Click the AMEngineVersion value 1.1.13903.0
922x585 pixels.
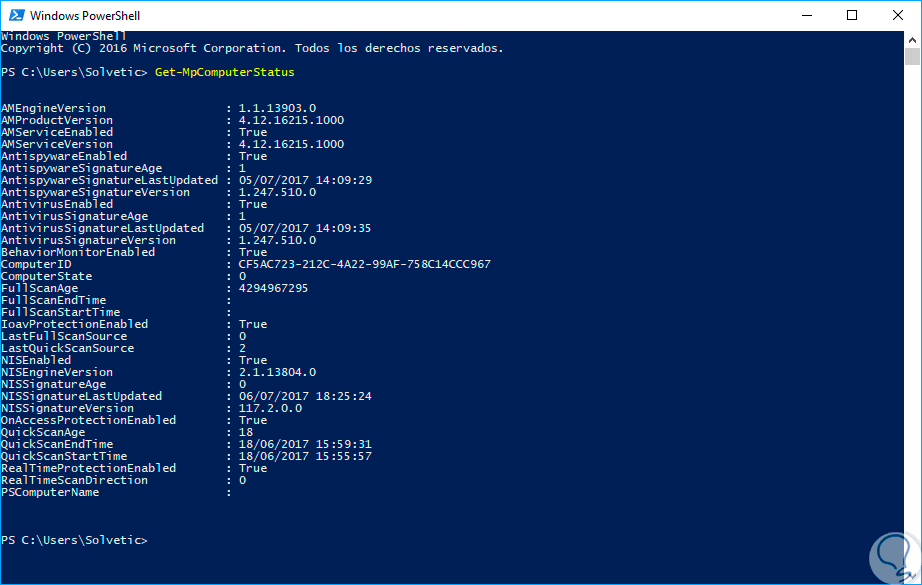tap(277, 108)
